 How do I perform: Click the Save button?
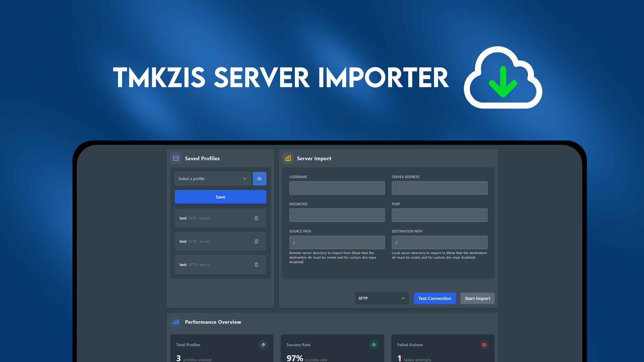tap(220, 197)
